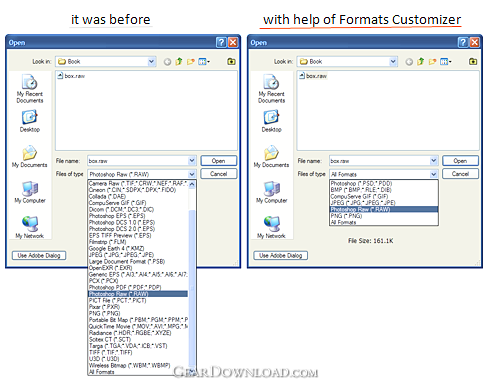The width and height of the screenshot is (490, 380).
Task: Open View Menu icon in left dialog
Action: pyautogui.click(x=204, y=62)
